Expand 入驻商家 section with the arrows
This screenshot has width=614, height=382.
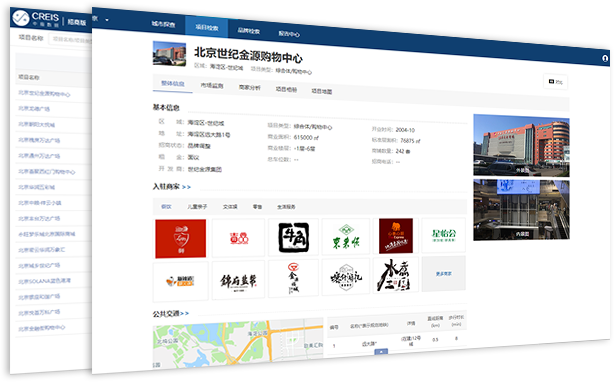tap(186, 187)
